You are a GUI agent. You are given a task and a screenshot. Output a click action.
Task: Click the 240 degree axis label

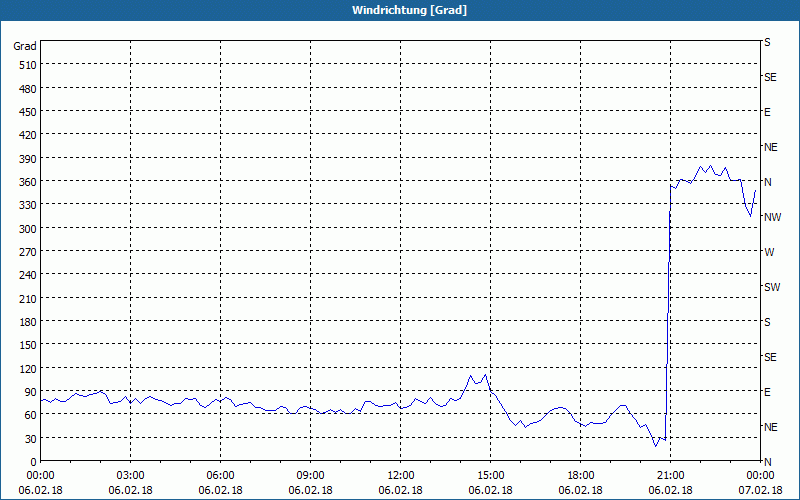[x=28, y=275]
